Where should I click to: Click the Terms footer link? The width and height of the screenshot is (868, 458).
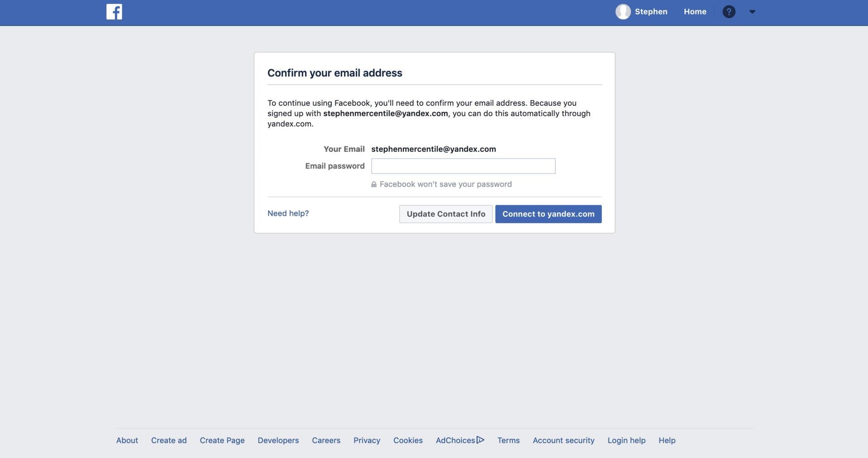[x=508, y=440]
